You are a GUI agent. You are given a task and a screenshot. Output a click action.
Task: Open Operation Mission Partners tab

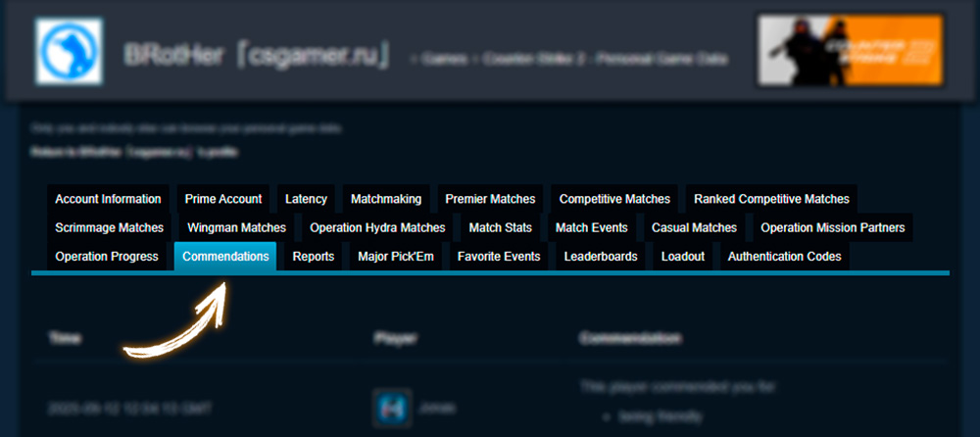(833, 227)
